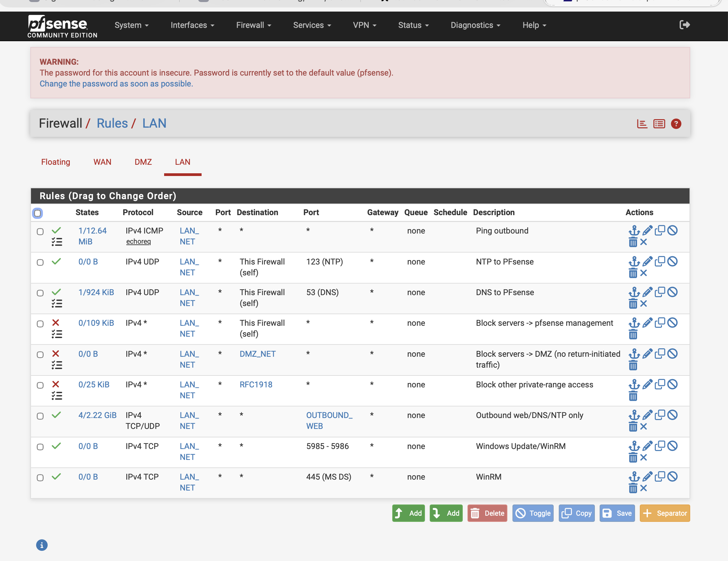The height and width of the screenshot is (561, 728).
Task: Log out using the top-right exit icon
Action: pos(684,25)
